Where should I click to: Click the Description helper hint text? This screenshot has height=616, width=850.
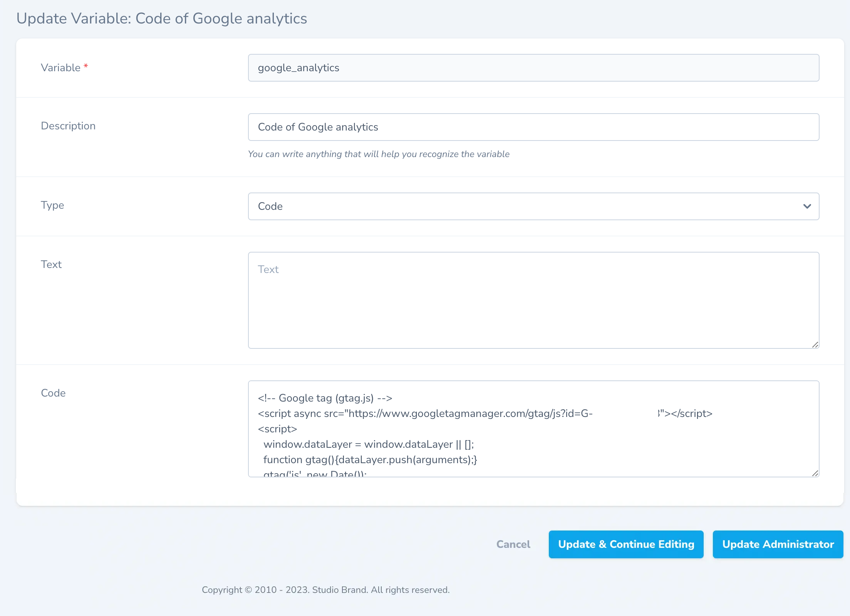point(378,154)
